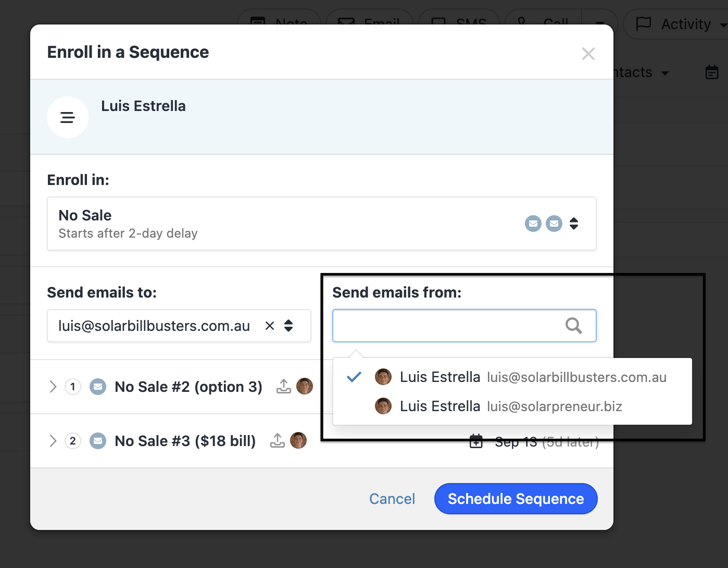Image resolution: width=728 pixels, height=568 pixels.
Task: Clear the recipient email with the X icon
Action: 270,326
